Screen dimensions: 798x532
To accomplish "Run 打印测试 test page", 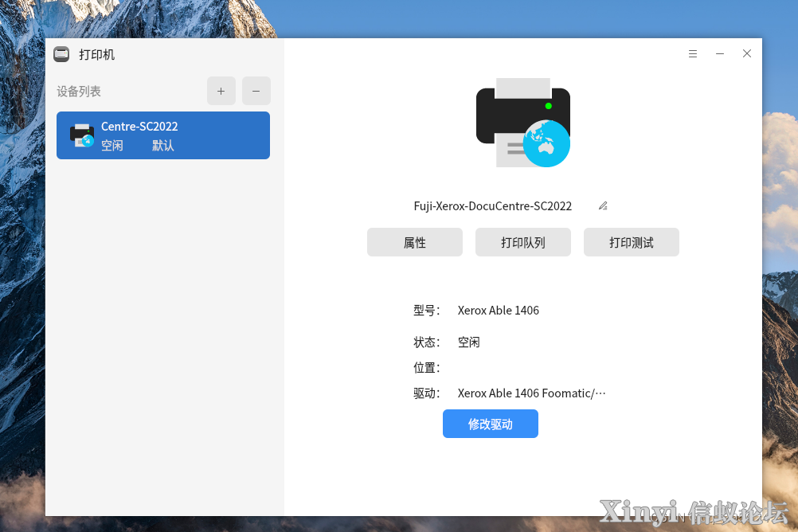I will 631,242.
